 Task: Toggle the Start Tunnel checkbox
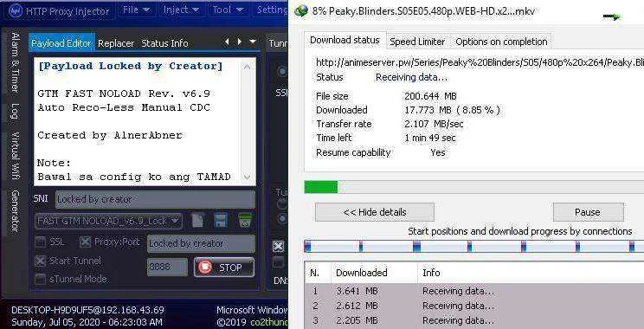[x=40, y=261]
